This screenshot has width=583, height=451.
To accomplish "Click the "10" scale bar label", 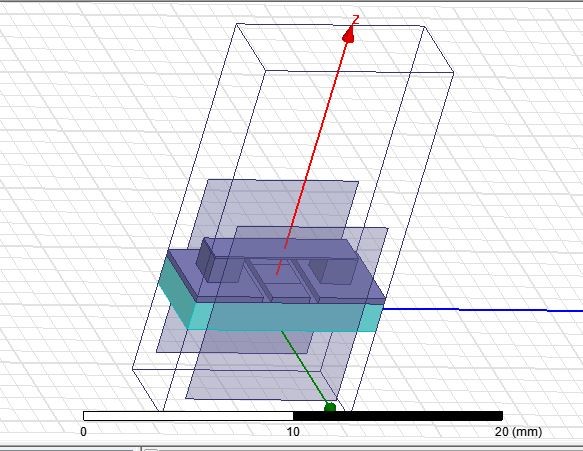I will pos(293,432).
